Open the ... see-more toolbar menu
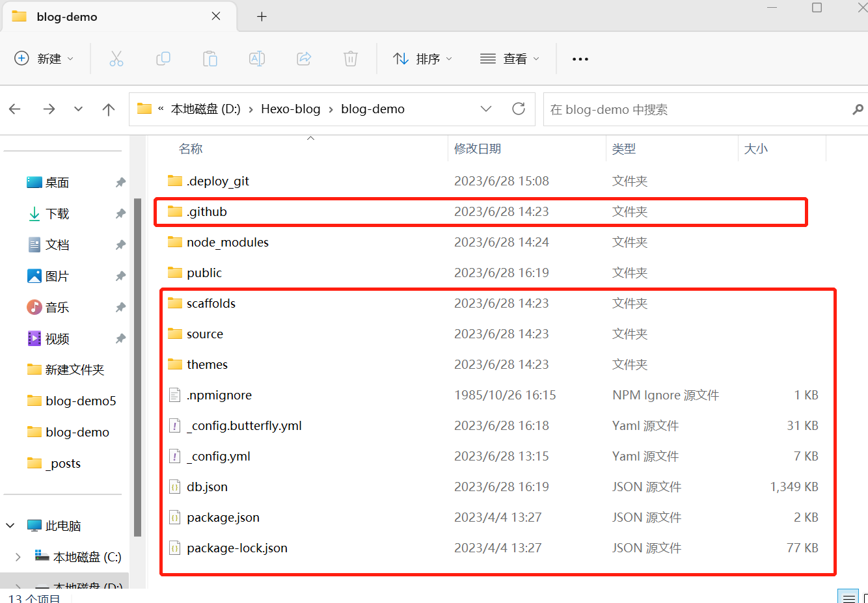Screen dimensions: 868x603 [580, 59]
